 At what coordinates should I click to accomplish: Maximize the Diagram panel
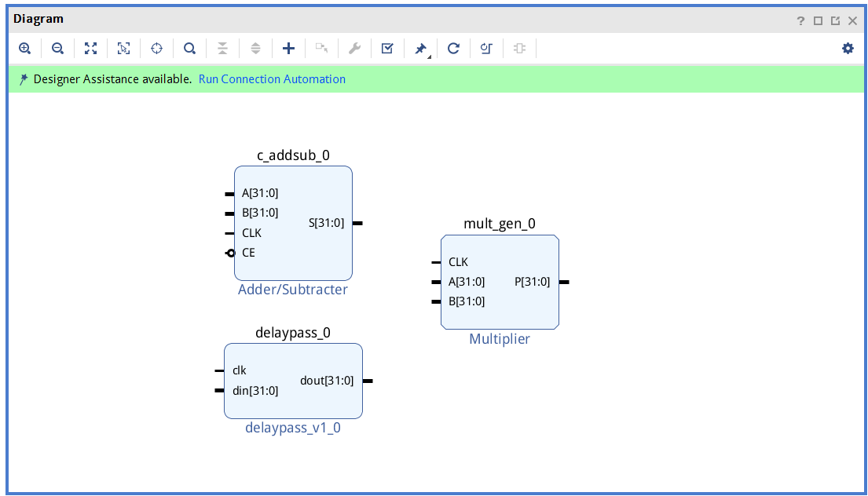pyautogui.click(x=819, y=21)
